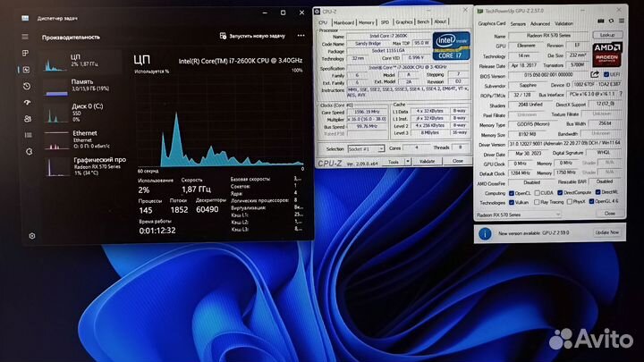
Task: Click the blue info icon in GPU-Z update bar
Action: 485,233
